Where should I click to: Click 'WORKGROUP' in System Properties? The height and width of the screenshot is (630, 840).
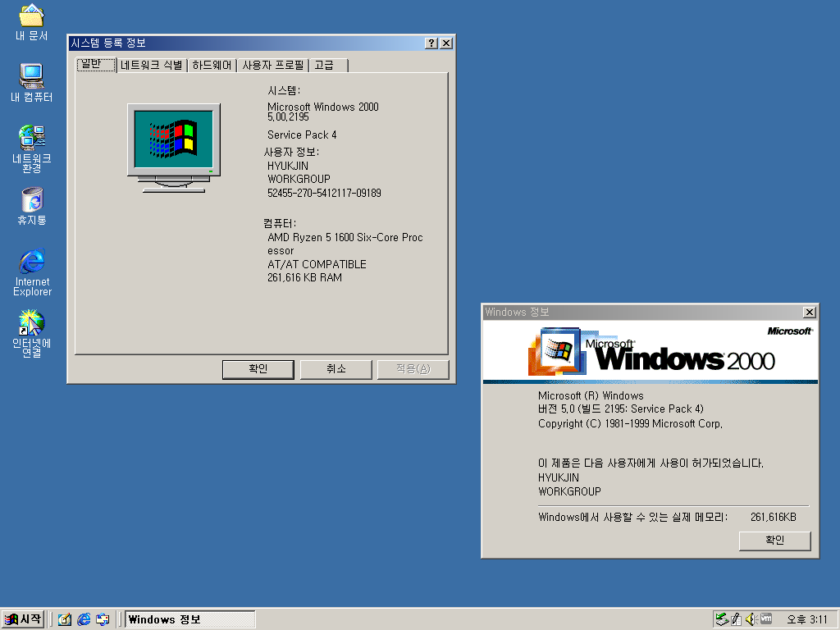pos(299,179)
